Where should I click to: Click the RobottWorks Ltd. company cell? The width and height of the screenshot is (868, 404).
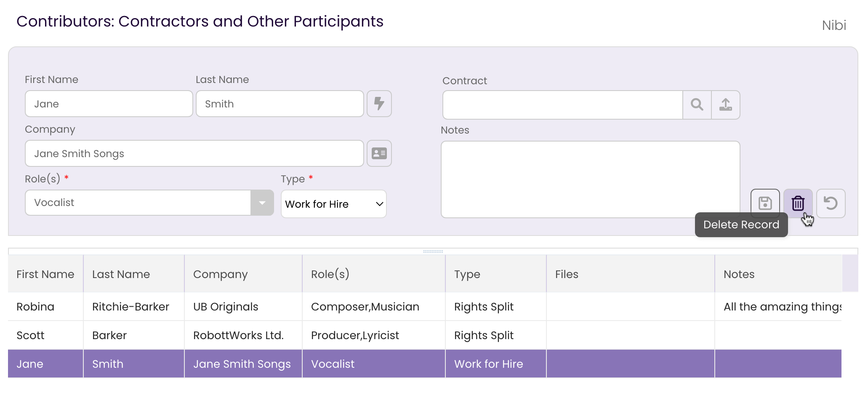click(x=243, y=335)
